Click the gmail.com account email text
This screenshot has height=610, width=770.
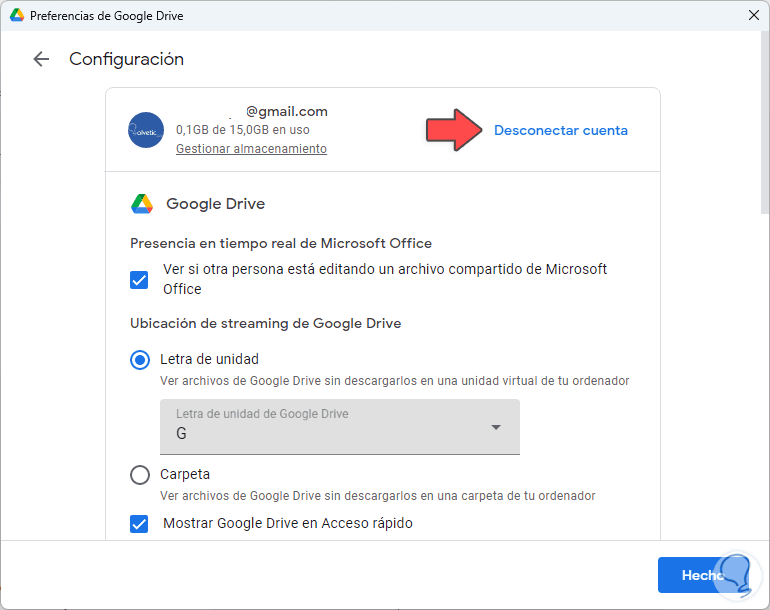pyautogui.click(x=287, y=112)
